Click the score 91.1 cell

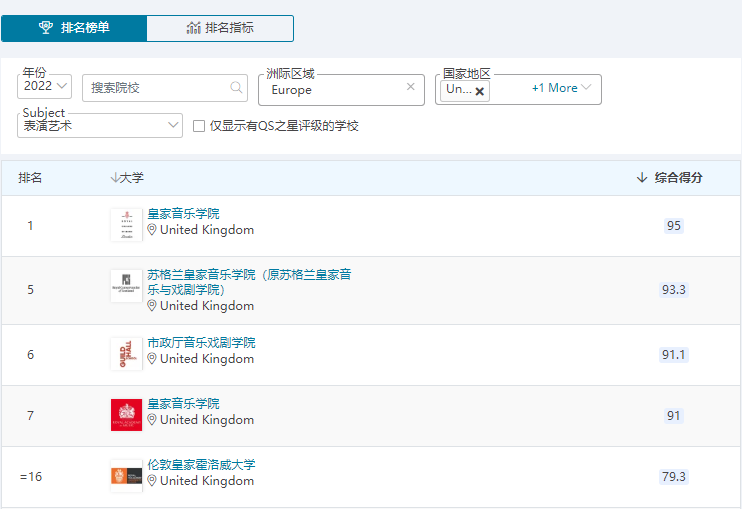673,355
